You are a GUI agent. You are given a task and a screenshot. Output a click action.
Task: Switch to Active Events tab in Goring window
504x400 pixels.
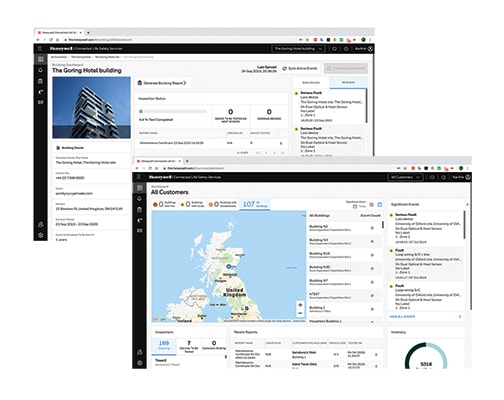(x=311, y=82)
